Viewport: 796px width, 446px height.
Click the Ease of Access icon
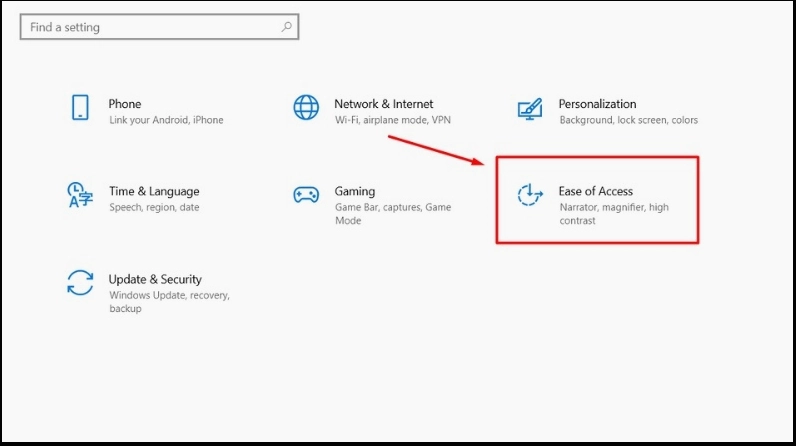[530, 194]
